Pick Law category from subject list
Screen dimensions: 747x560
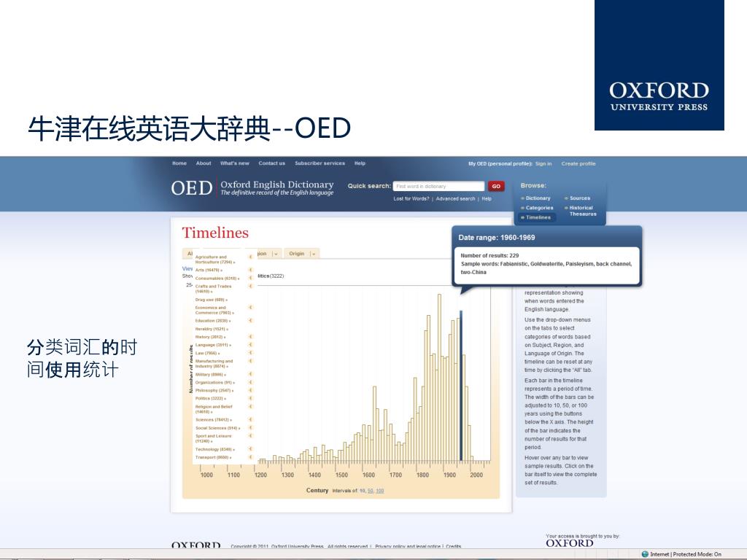(207, 353)
